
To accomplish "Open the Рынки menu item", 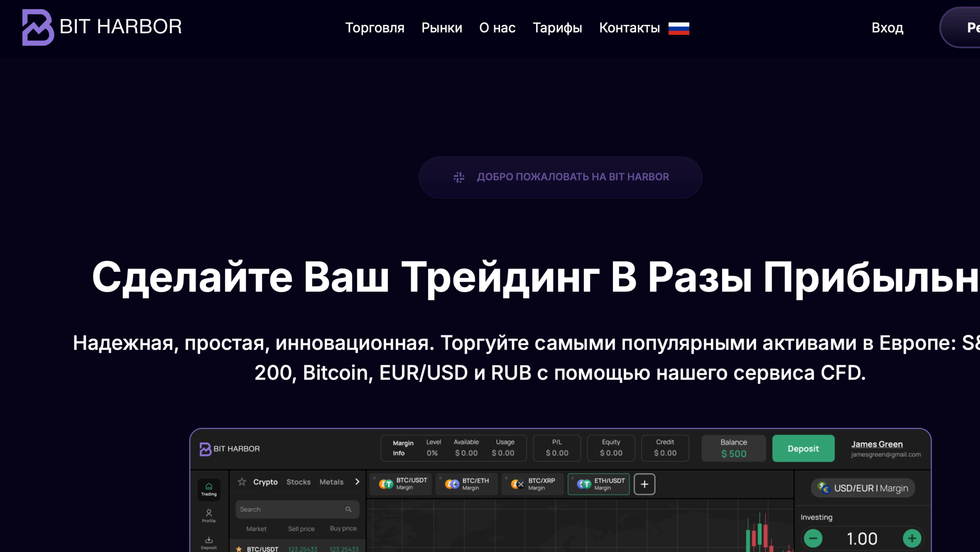I will pyautogui.click(x=442, y=28).
